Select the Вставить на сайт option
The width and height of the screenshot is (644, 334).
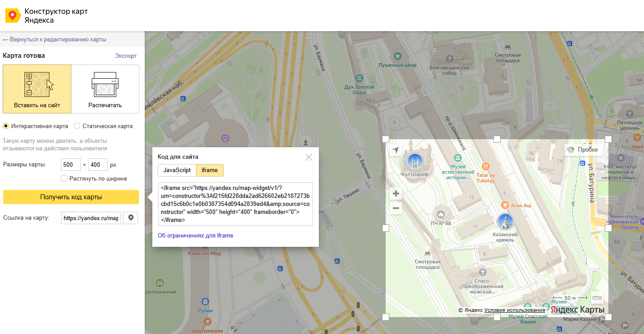point(37,89)
